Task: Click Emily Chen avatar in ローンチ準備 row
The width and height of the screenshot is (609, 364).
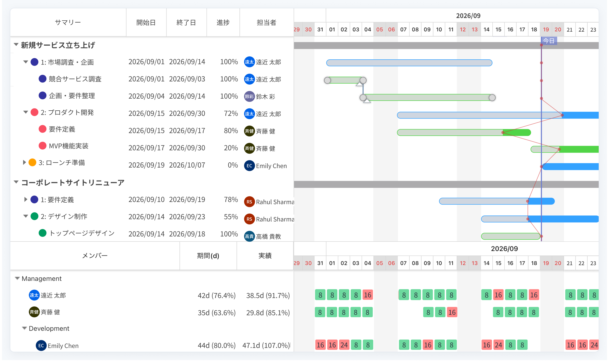Action: click(x=249, y=166)
